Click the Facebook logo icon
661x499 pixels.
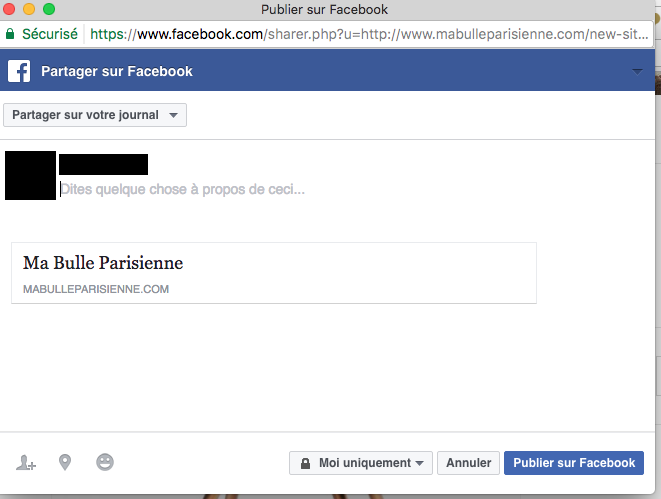[19, 71]
